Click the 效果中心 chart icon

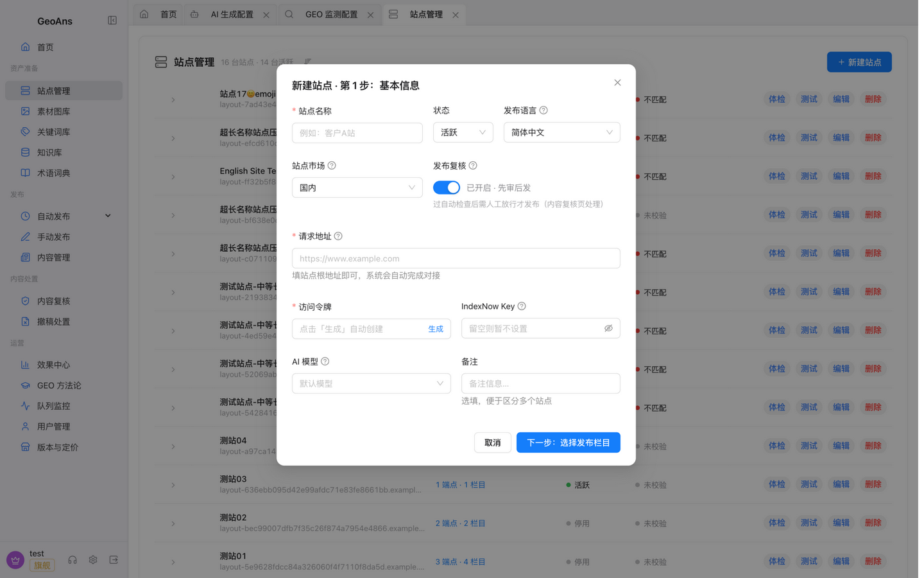pos(25,365)
